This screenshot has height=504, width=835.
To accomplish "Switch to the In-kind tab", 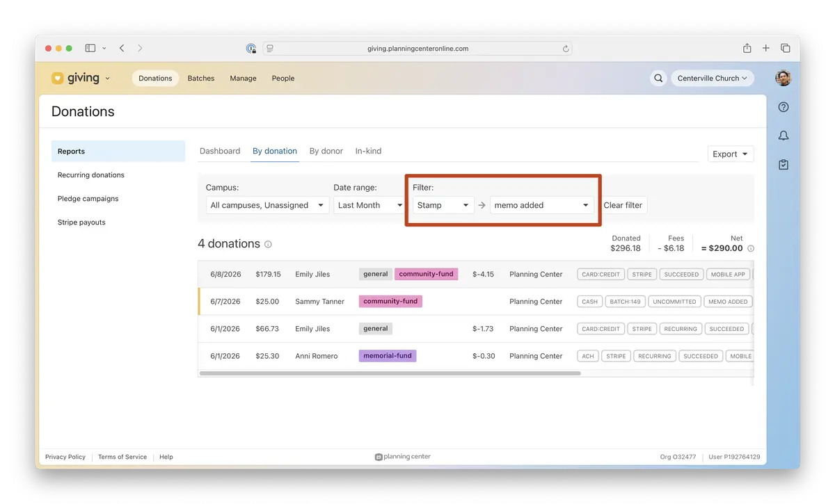I will tap(368, 151).
